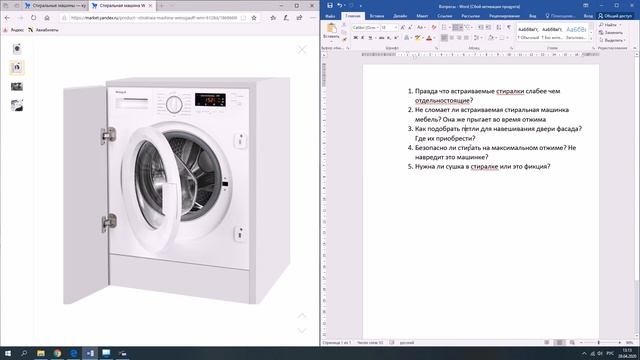
Task: Go back in the Edge browser
Action: 7,18
